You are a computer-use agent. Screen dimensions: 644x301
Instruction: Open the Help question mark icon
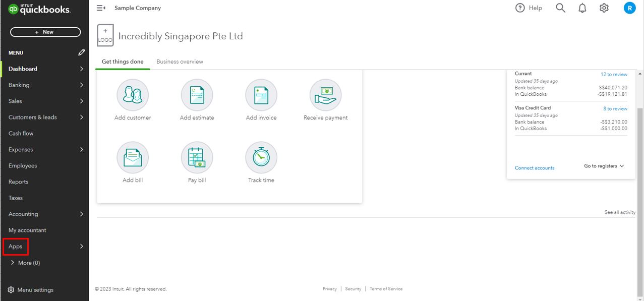pos(520,8)
